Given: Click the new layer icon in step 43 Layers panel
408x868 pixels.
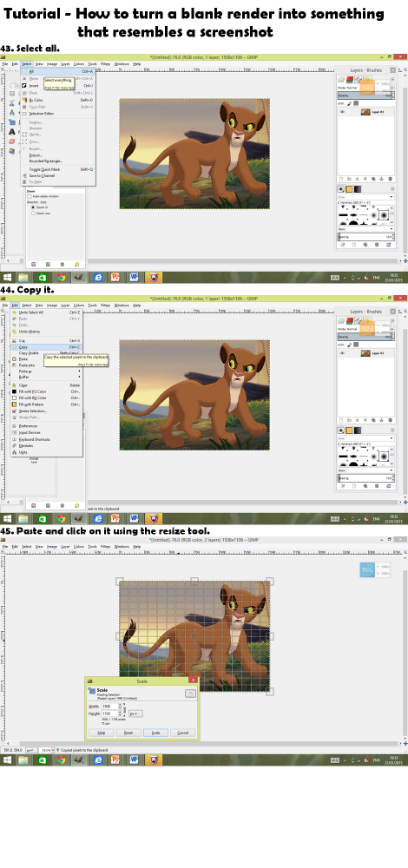Looking at the screenshot, I should [341, 179].
